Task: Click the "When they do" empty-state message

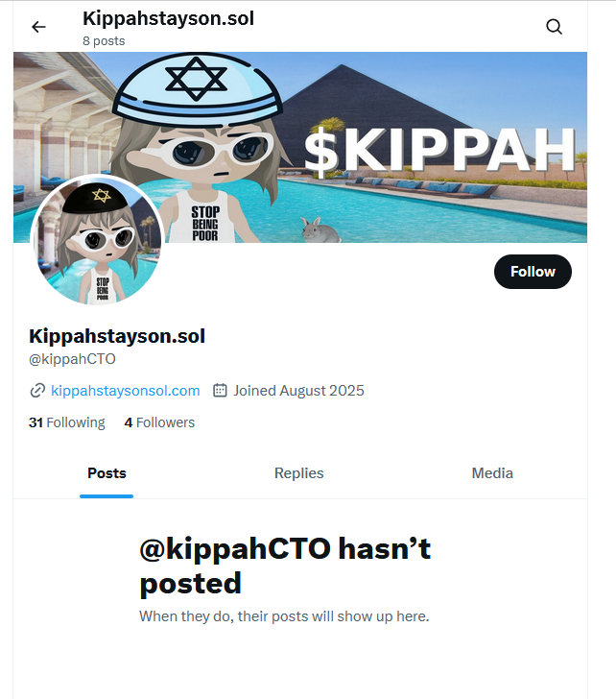Action: tap(284, 616)
